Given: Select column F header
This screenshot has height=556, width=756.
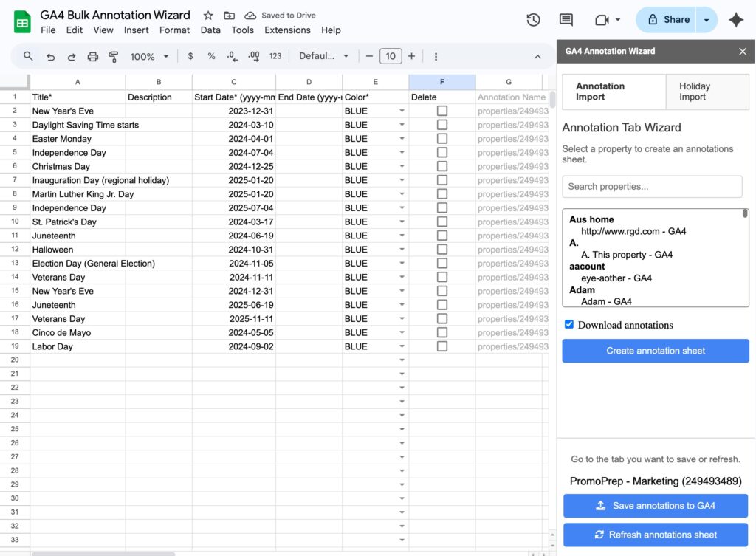Looking at the screenshot, I should coord(441,82).
